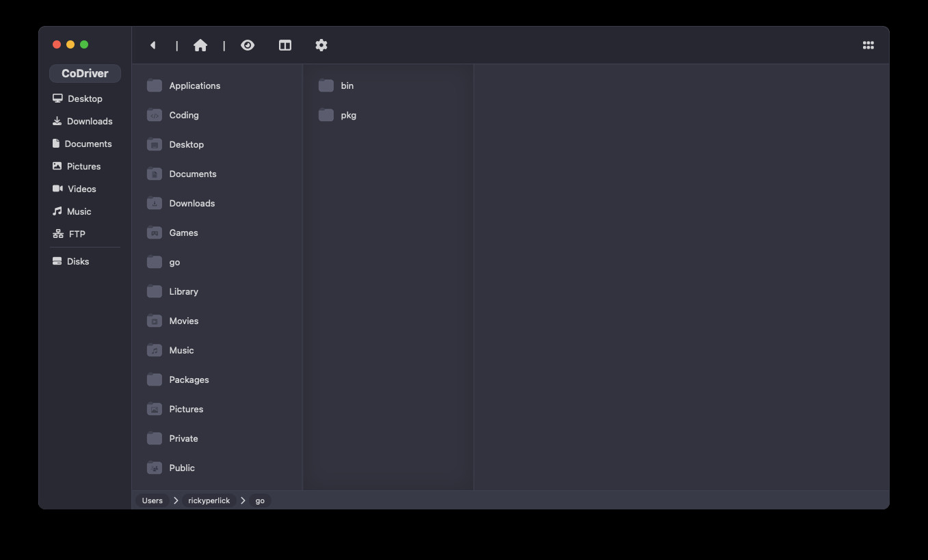Click the Applications folder icon
This screenshot has width=928, height=560.
point(155,85)
